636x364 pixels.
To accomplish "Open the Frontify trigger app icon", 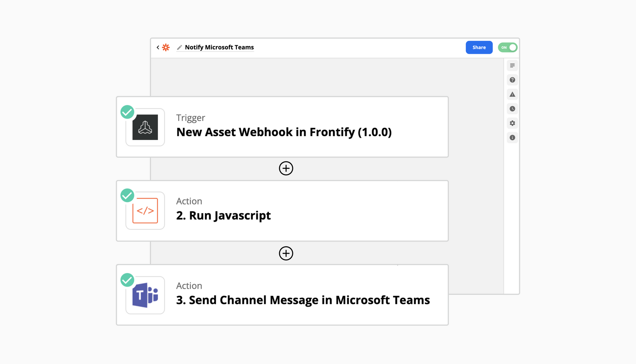I will (x=145, y=127).
